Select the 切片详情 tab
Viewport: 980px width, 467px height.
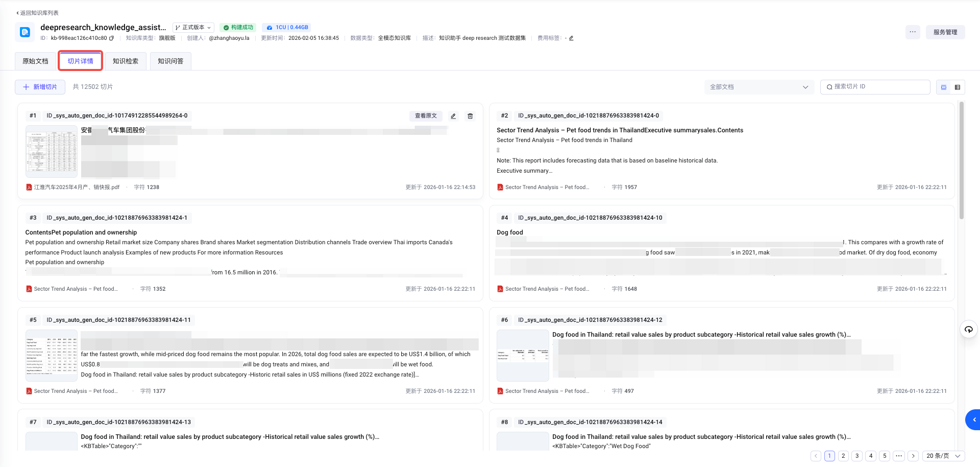[81, 61]
